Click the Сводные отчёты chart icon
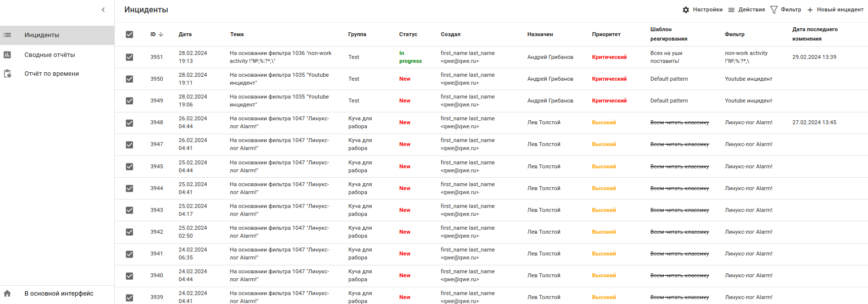Image resolution: width=868 pixels, height=304 pixels. (7, 55)
